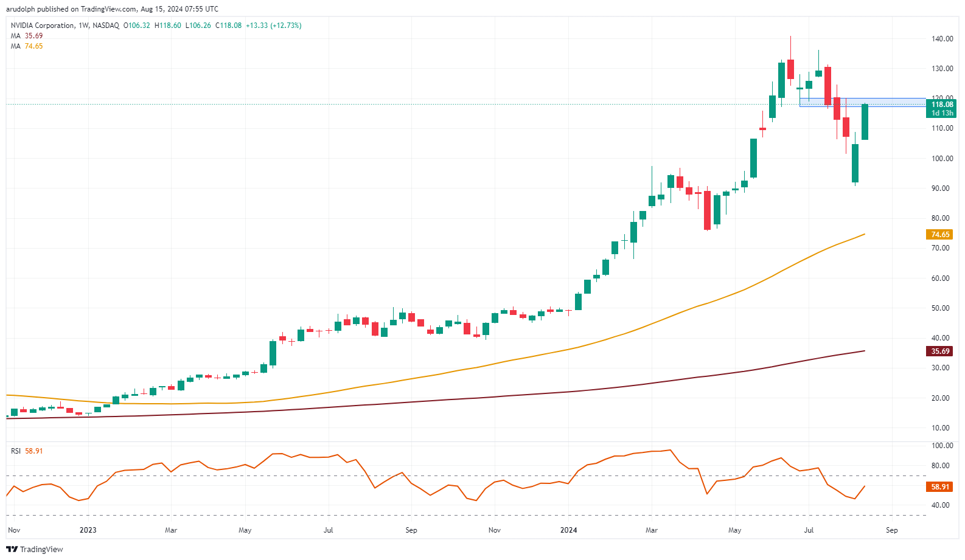Click the change value +13.33 (+12.73%)
This screenshot has width=965, height=560.
[273, 26]
